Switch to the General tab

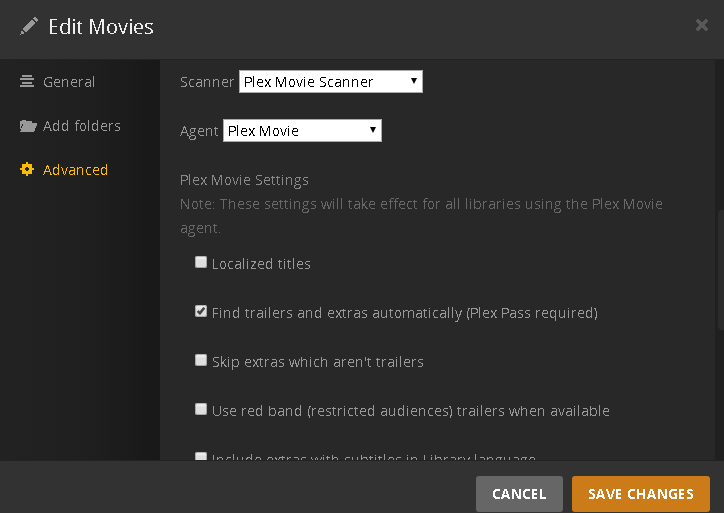coord(68,82)
